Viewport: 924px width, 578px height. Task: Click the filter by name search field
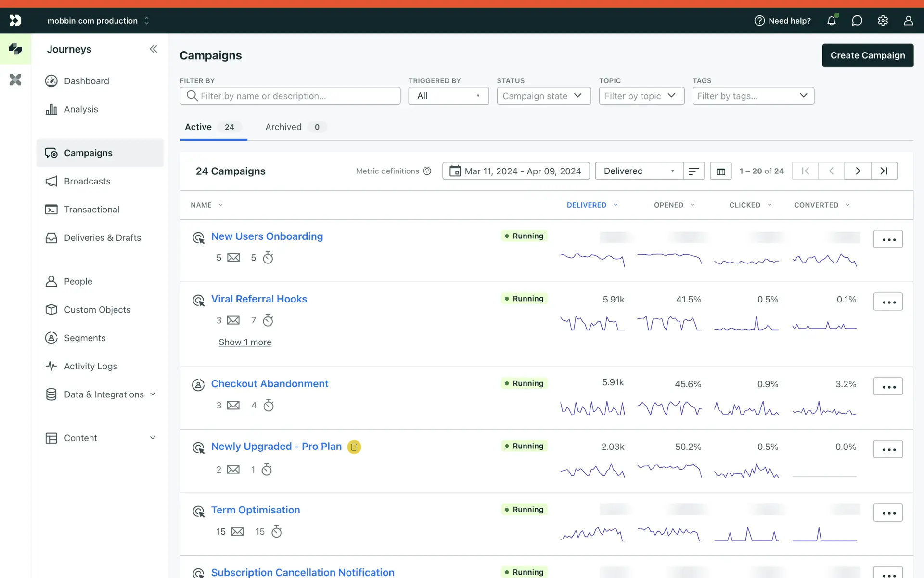(x=290, y=96)
